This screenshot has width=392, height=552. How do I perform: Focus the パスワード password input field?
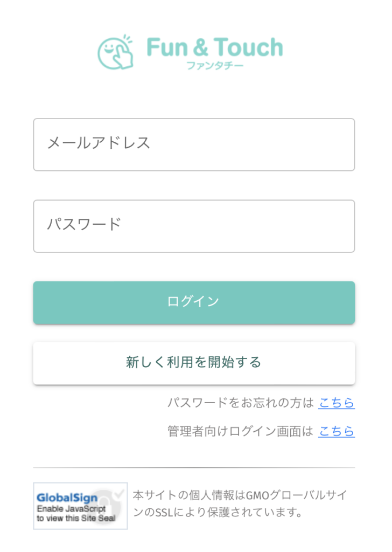tap(194, 226)
